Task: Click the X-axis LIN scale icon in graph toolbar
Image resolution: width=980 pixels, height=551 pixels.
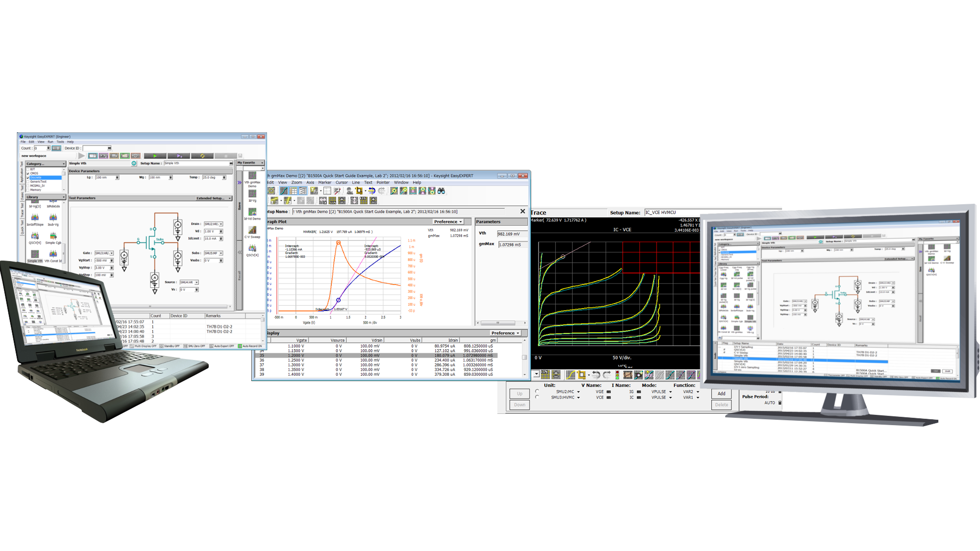Action: tap(333, 200)
